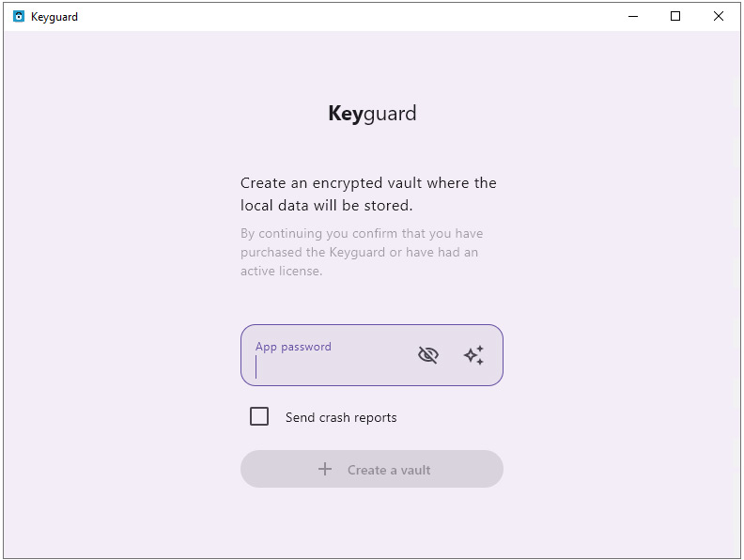
Task: Close the Keyguard window
Action: pos(719,17)
